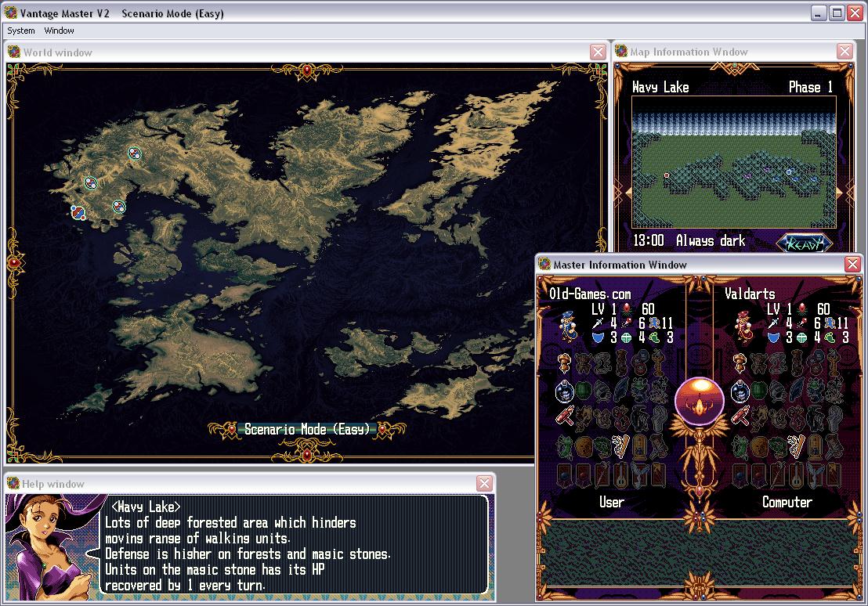Open the System menu
868x606 pixels.
tap(21, 31)
